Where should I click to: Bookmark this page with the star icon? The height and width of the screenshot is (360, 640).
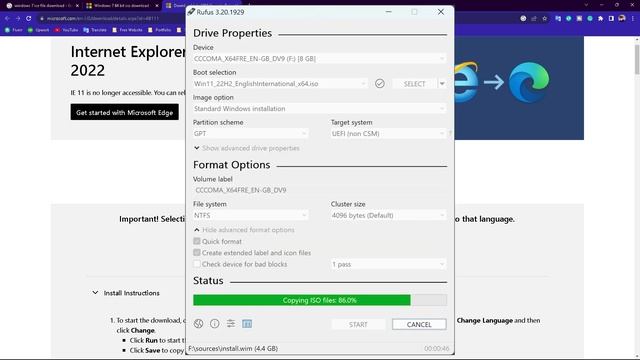pyautogui.click(x=544, y=18)
